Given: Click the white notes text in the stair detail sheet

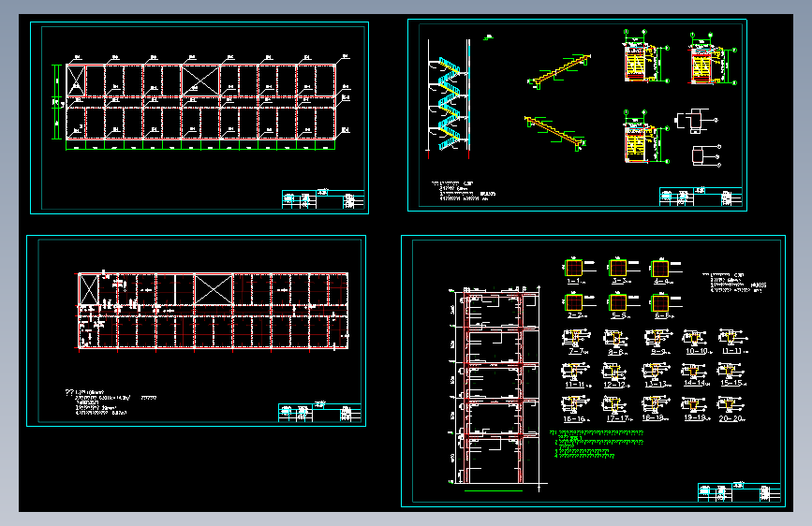Looking at the screenshot, I should coord(463,191).
